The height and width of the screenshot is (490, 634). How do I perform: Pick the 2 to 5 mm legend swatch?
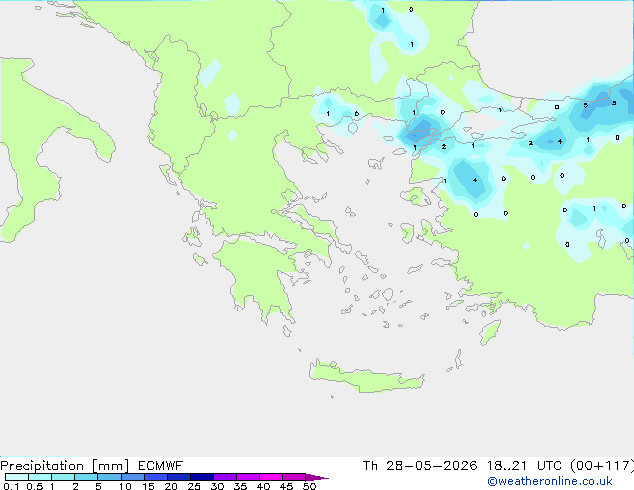click(x=86, y=477)
